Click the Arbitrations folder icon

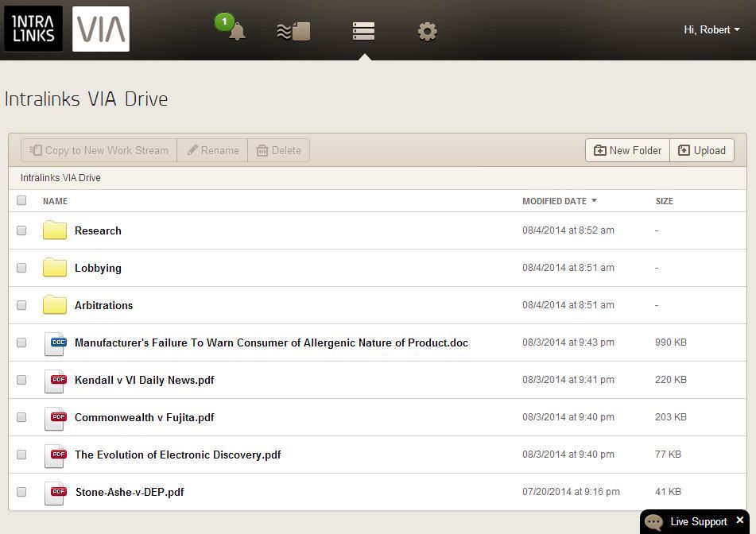tap(55, 305)
